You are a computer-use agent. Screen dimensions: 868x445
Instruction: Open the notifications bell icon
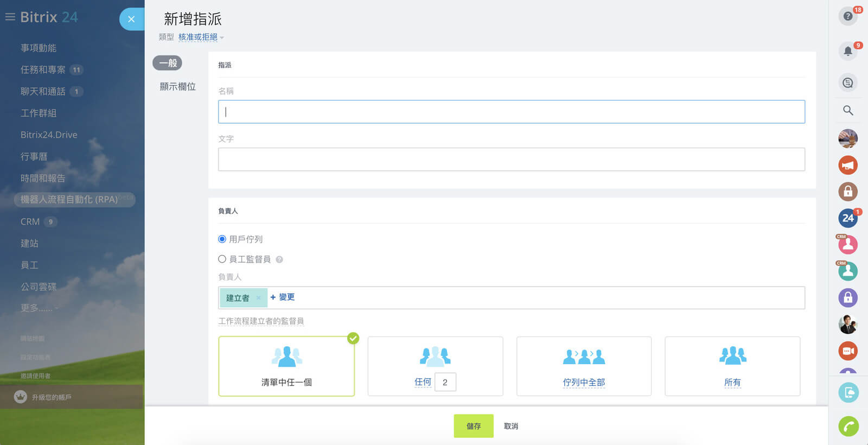pyautogui.click(x=848, y=51)
